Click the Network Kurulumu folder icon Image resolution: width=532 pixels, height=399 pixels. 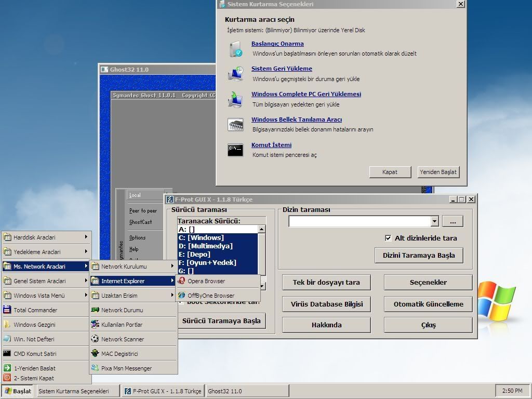point(95,267)
